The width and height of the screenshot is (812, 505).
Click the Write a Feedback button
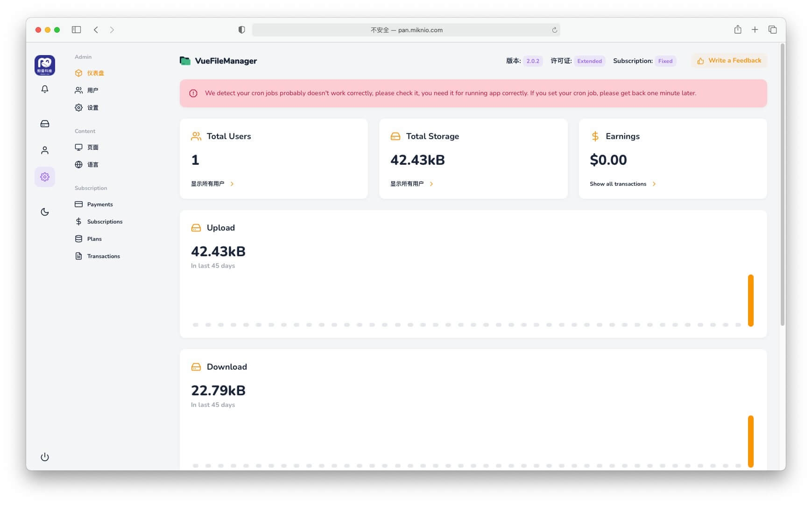tap(728, 60)
